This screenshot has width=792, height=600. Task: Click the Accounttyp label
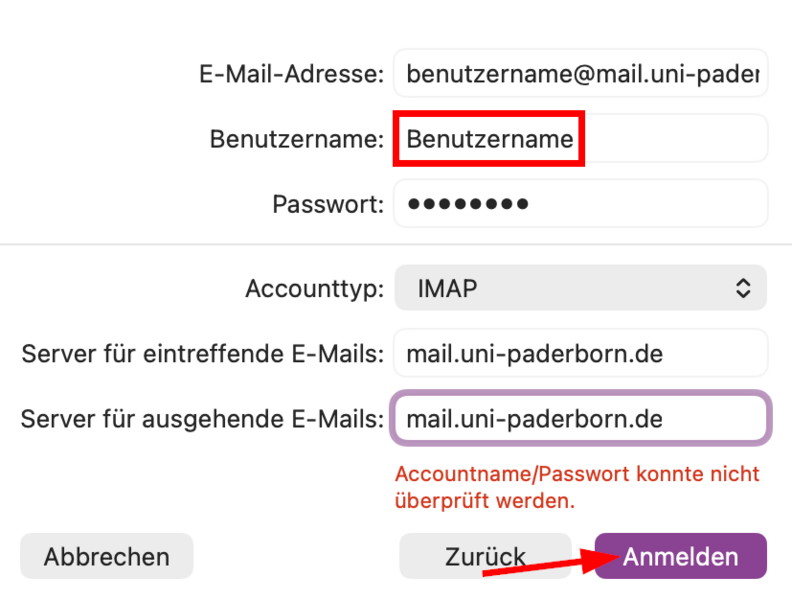314,289
